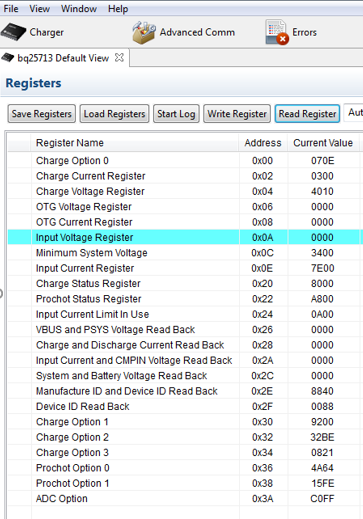The width and height of the screenshot is (363, 519).
Task: Select the Charge Current Register row
Action: tap(184, 176)
